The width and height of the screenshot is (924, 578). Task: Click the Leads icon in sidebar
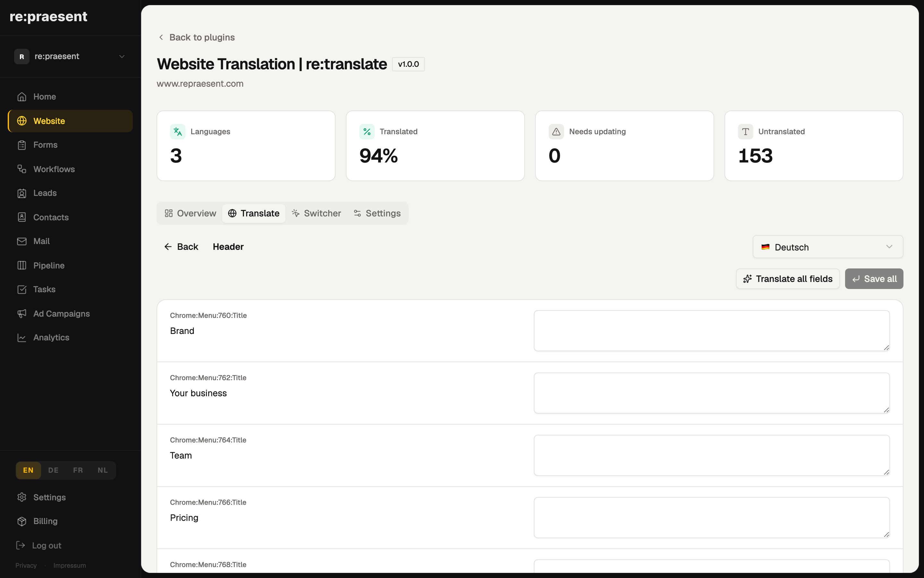[22, 193]
